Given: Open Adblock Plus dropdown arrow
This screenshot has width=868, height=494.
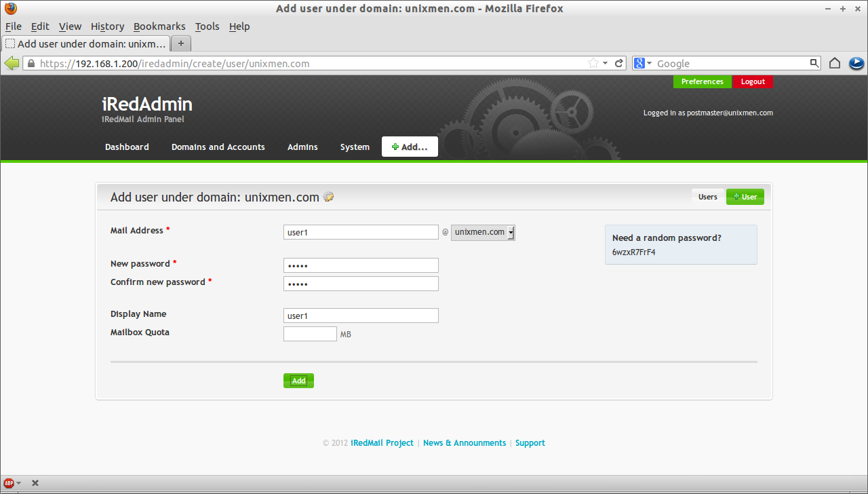Looking at the screenshot, I should point(18,483).
